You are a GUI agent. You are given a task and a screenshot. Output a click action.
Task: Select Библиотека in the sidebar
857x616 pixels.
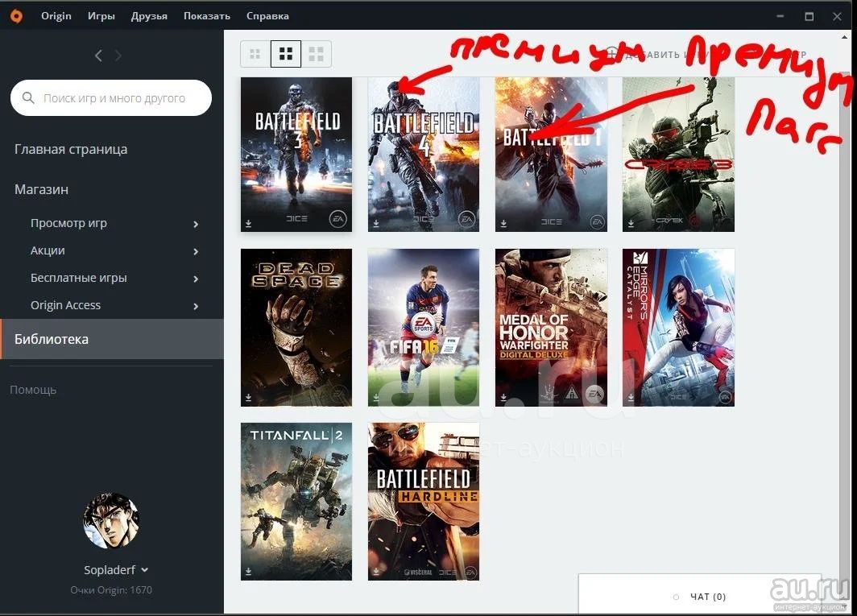112,339
